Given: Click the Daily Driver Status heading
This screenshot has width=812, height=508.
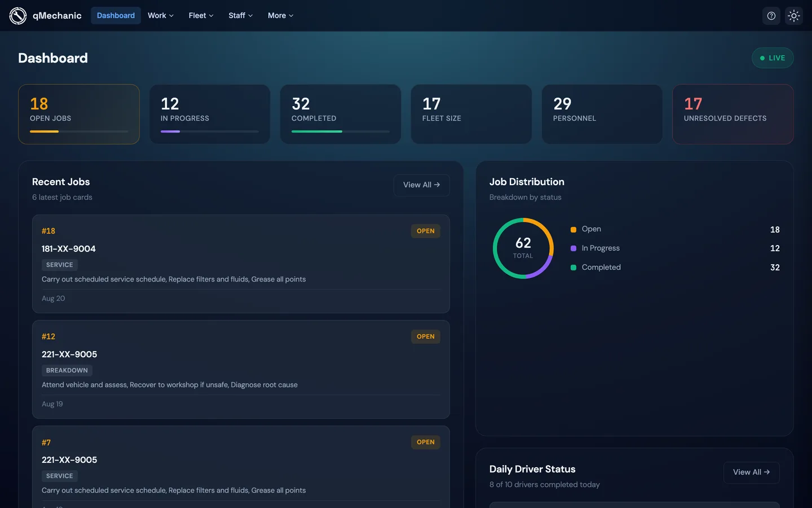Looking at the screenshot, I should pyautogui.click(x=532, y=469).
